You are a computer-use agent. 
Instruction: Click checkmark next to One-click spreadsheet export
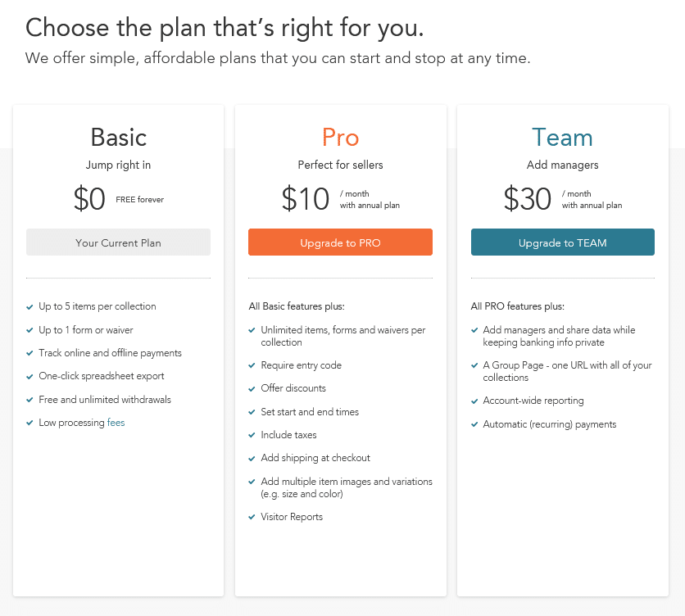[29, 377]
